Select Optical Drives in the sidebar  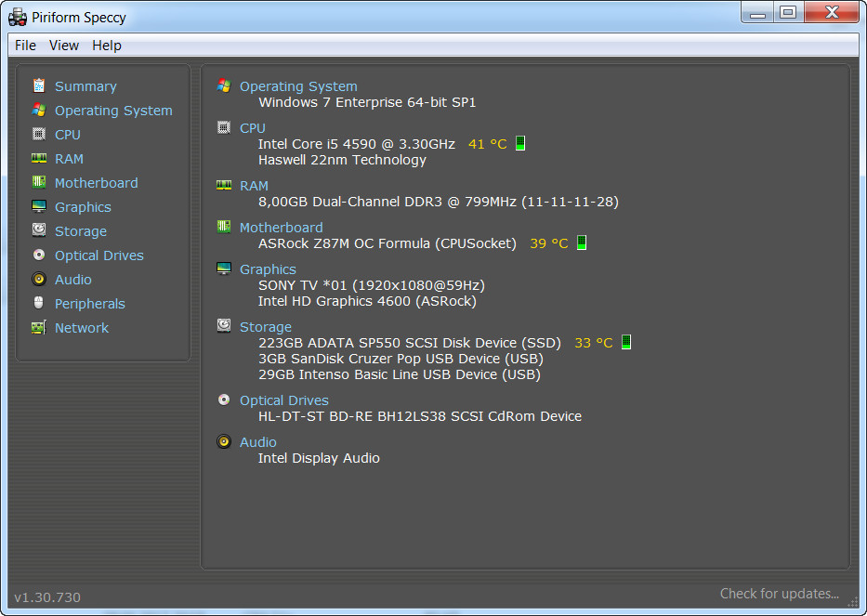(x=99, y=256)
